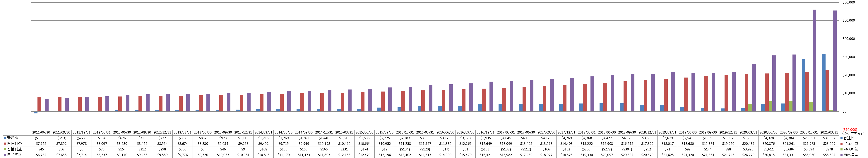Viewport: 868px width, 158px height.
Task: Click the 2012/03/31 column header
Action: [x=102, y=132]
